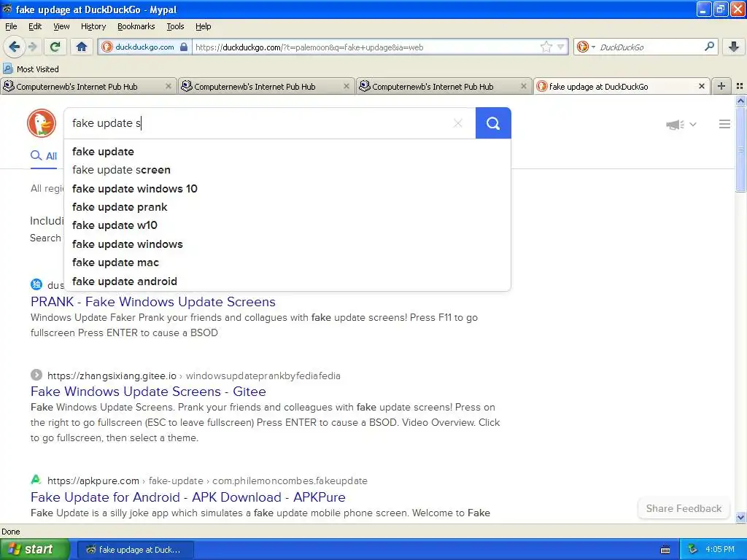Click the taskbar clock showing 4:05 PM
This screenshot has height=560, width=747.
(x=720, y=550)
